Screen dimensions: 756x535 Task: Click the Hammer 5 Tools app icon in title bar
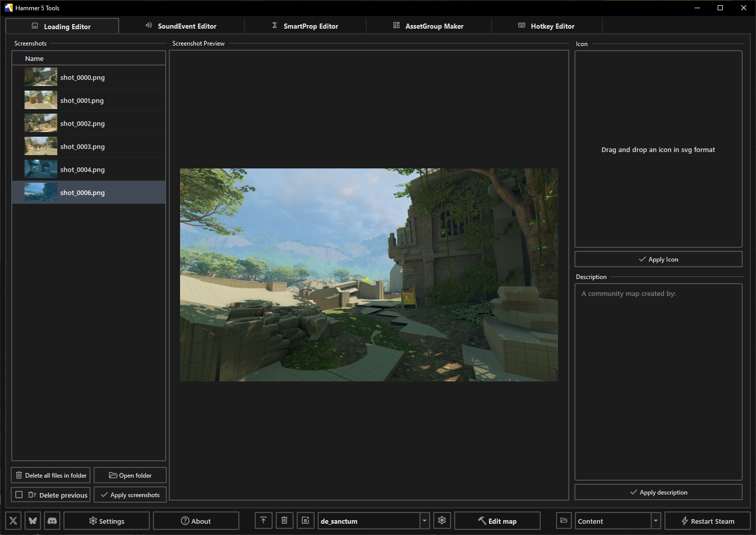pos(9,8)
